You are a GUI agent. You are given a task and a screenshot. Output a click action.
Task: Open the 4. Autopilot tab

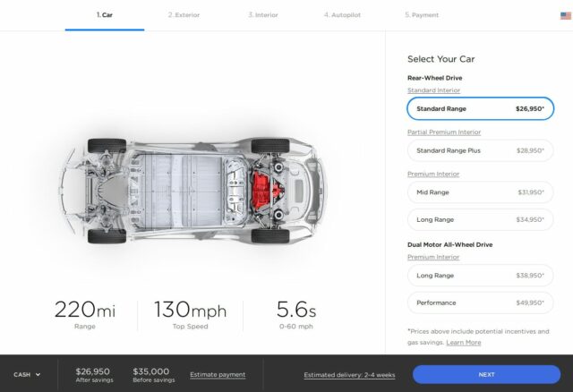342,15
